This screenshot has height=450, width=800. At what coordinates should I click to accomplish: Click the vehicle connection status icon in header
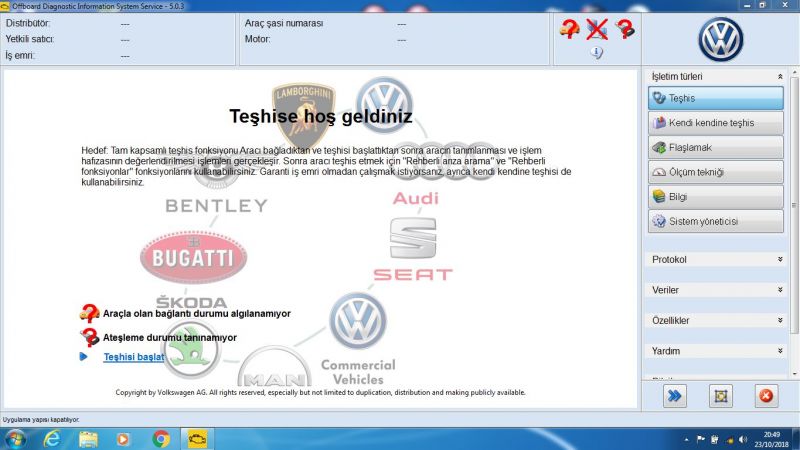[x=569, y=29]
